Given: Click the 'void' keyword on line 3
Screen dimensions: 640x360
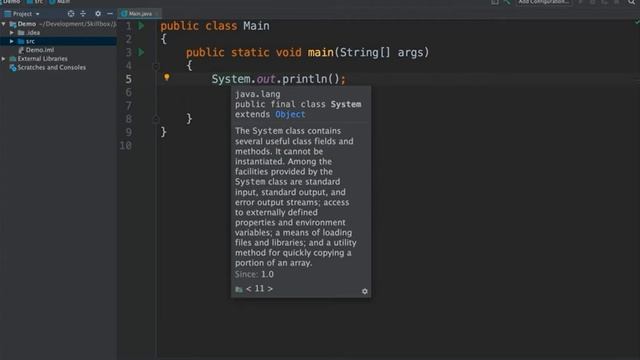Looking at the screenshot, I should pyautogui.click(x=289, y=52).
